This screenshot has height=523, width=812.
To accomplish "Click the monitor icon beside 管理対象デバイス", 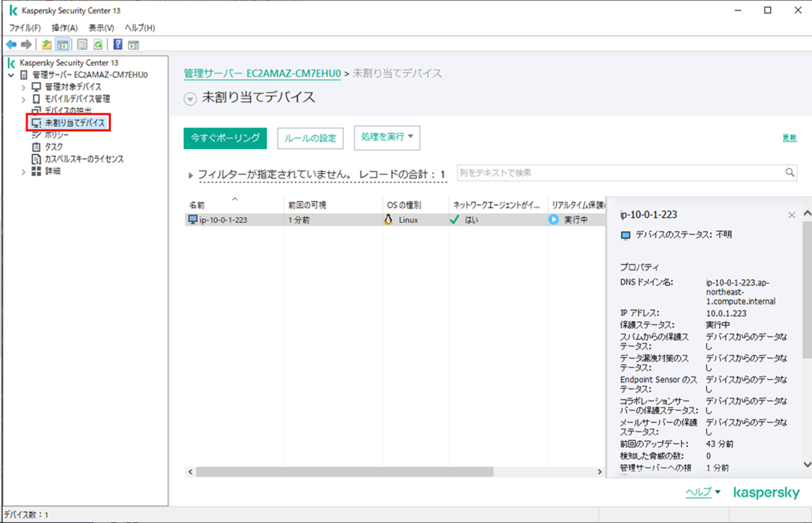I will 37,87.
